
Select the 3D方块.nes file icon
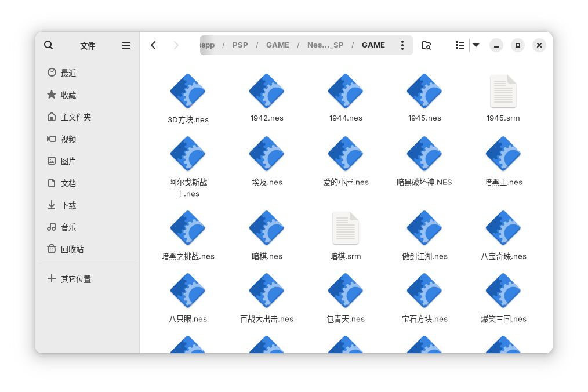point(188,91)
